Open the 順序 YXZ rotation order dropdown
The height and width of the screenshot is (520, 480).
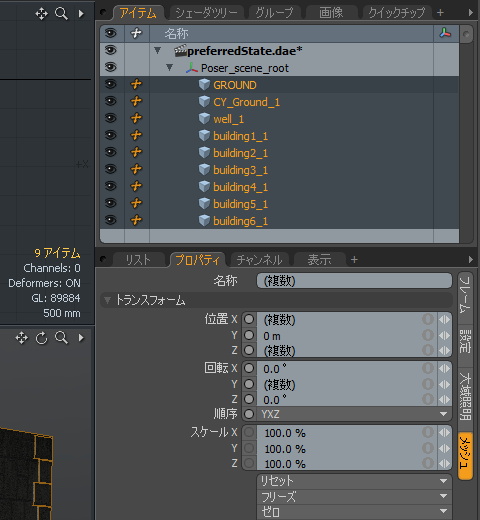coord(347,414)
